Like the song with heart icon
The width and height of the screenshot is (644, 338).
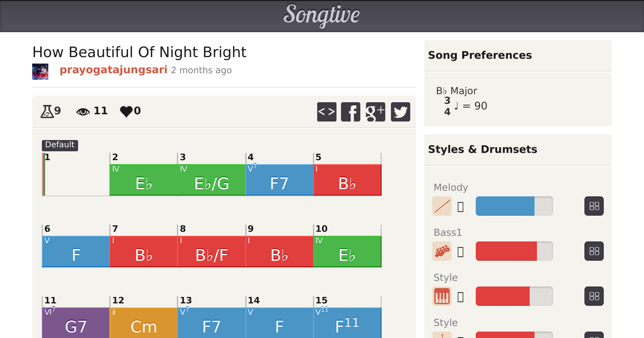[x=126, y=111]
